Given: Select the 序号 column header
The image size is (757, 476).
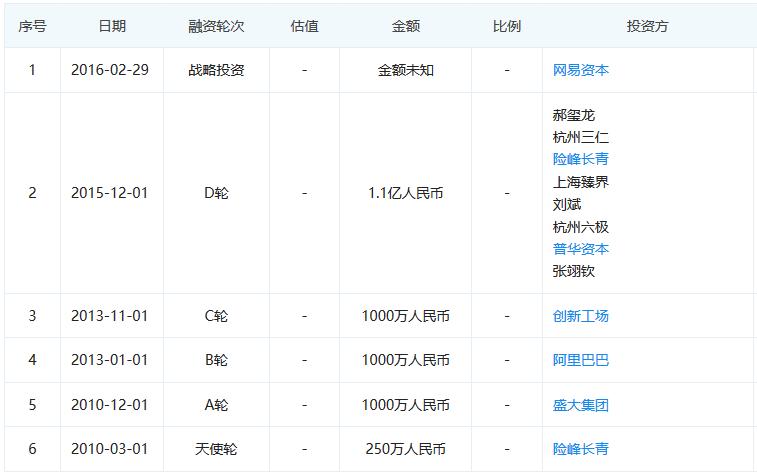Looking at the screenshot, I should (x=32, y=26).
